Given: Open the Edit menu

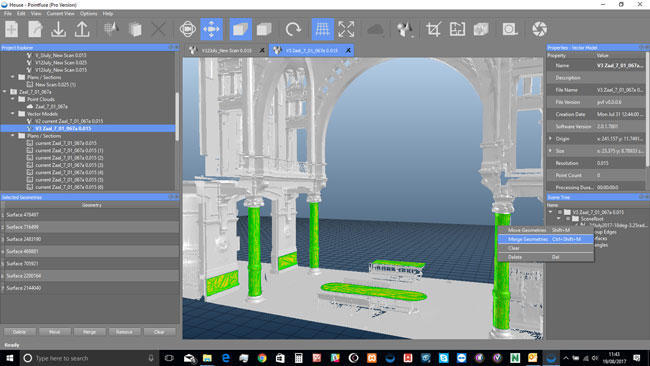Looking at the screenshot, I should tap(21, 13).
